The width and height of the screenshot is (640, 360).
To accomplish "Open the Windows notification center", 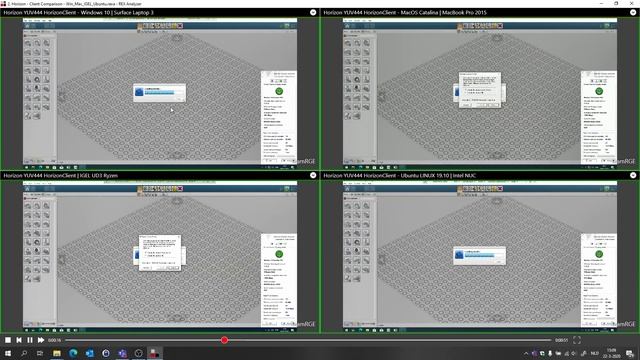I will click(630, 353).
